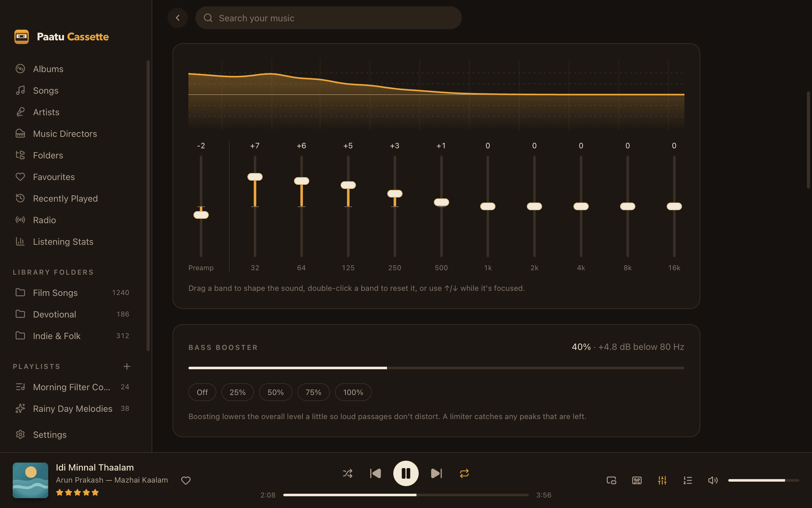Screen dimensions: 812x508
Task: Set bass booster to 50%
Action: point(275,392)
